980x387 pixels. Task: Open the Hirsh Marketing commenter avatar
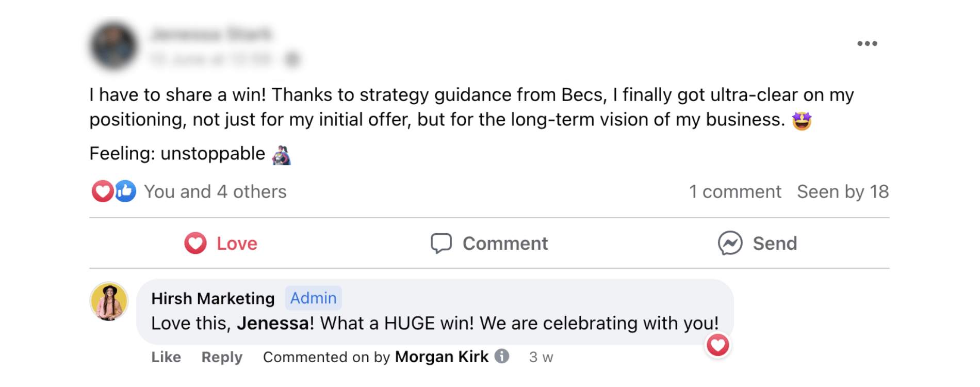click(109, 301)
